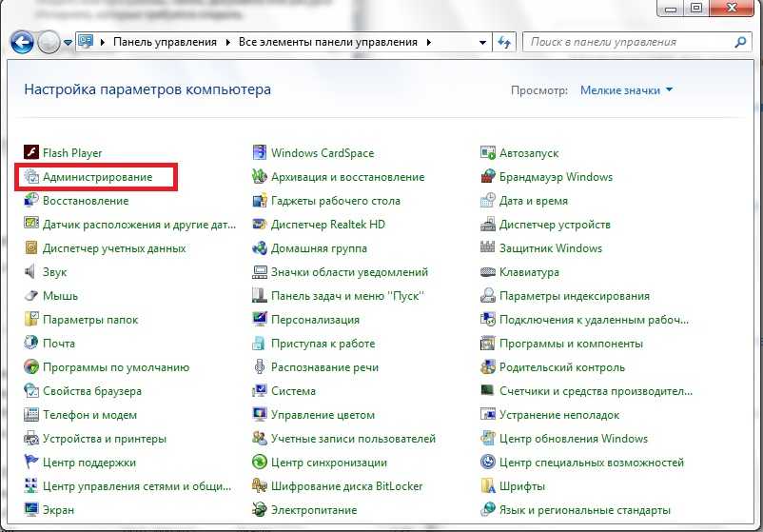Open the Диспетчер устройств link

pyautogui.click(x=555, y=225)
